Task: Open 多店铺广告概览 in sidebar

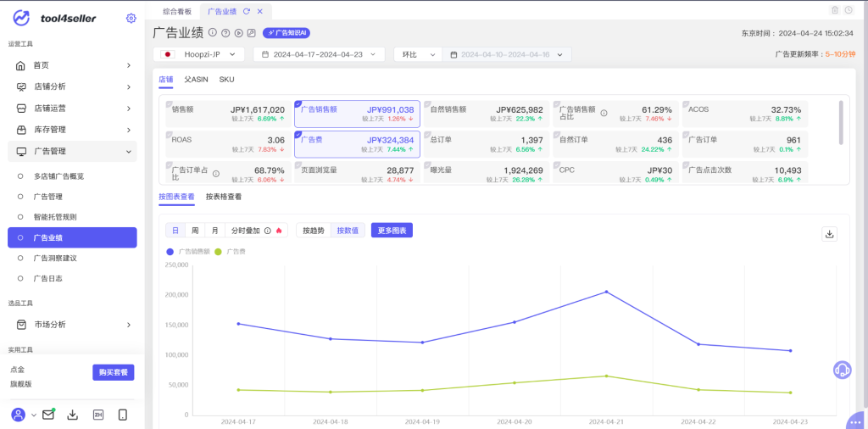Action: pyautogui.click(x=58, y=176)
